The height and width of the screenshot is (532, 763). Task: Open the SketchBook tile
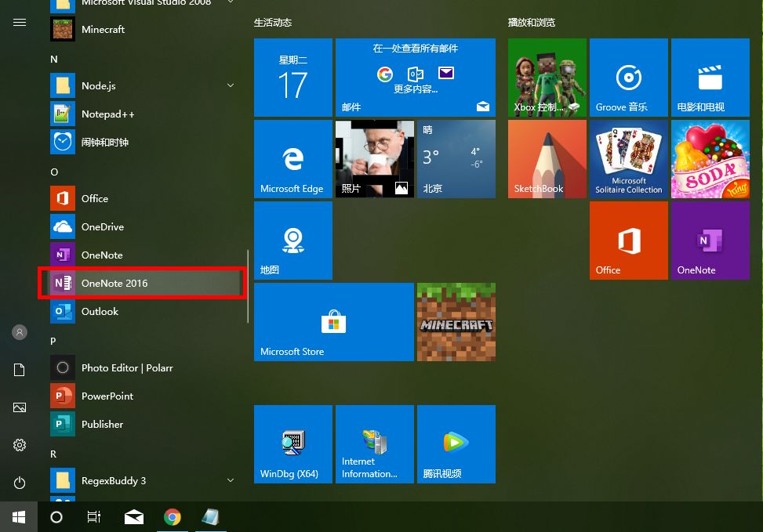pyautogui.click(x=547, y=159)
